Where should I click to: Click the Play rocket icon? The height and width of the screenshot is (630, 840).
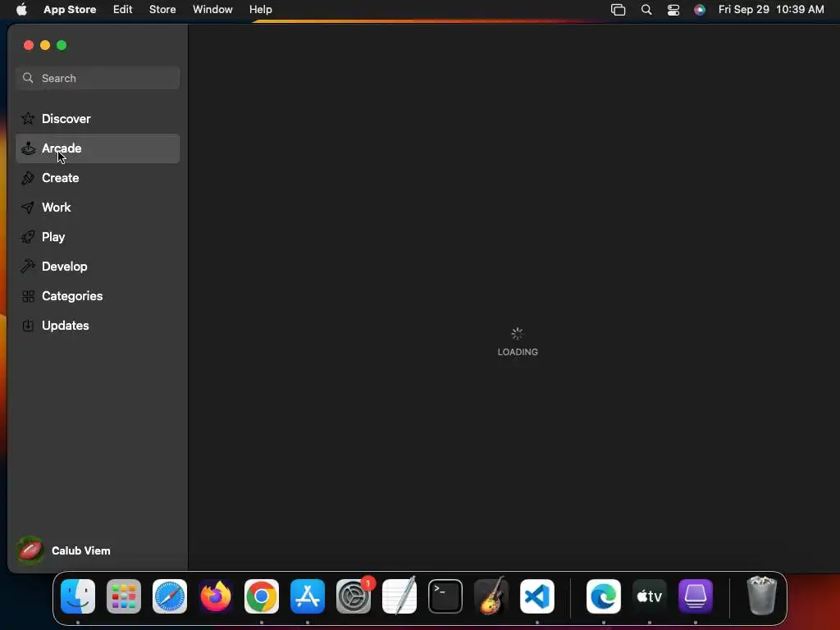point(28,237)
